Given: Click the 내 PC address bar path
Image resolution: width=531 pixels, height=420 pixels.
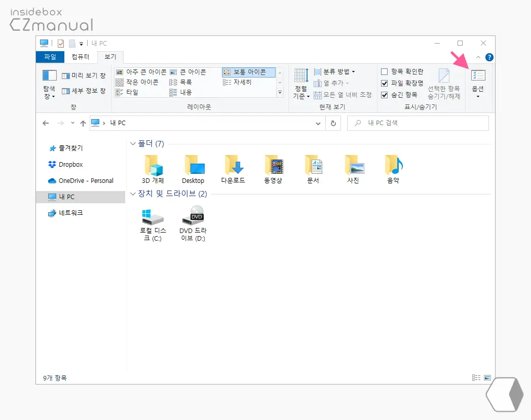Looking at the screenshot, I should click(118, 123).
